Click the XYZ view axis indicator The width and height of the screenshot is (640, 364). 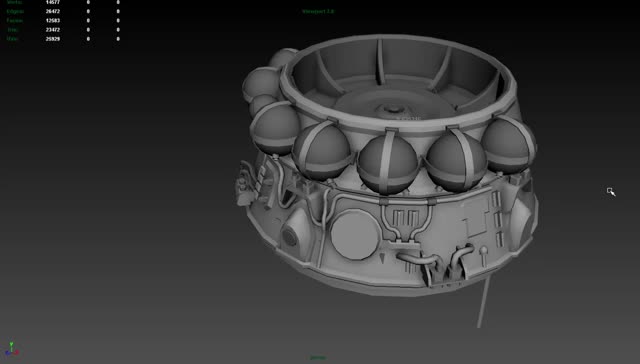pos(11,349)
